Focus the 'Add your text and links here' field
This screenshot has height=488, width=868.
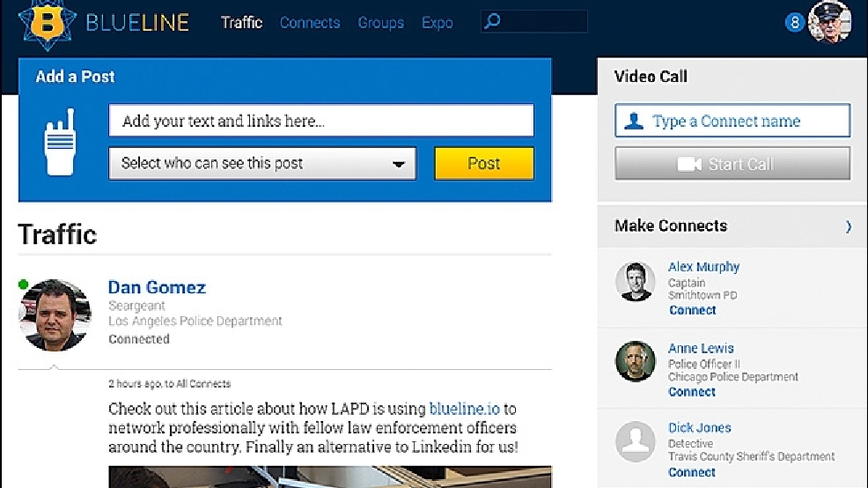coord(321,120)
